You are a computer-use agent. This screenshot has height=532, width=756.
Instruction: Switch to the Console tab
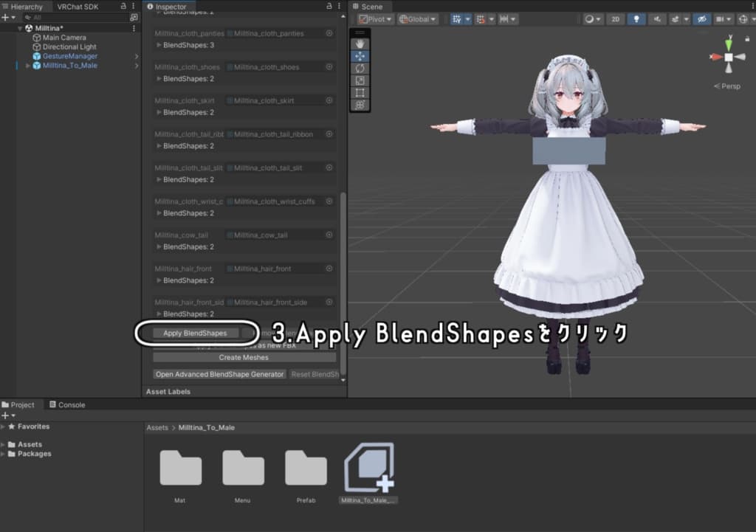(67, 405)
